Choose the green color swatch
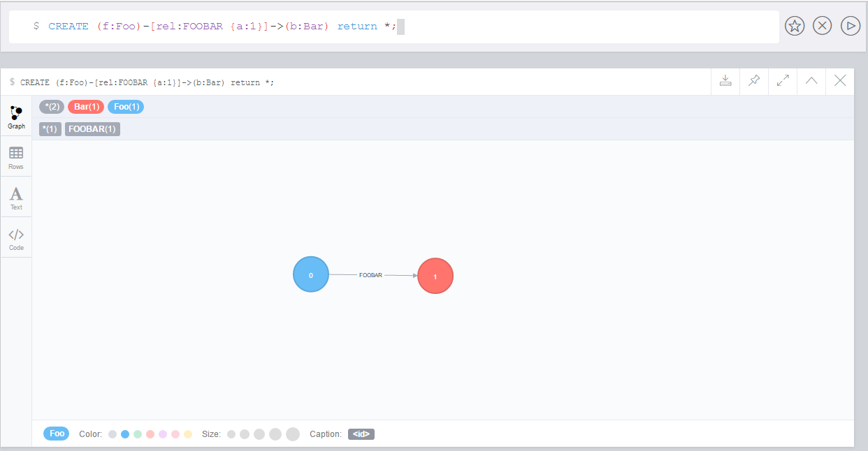This screenshot has width=868, height=451. click(x=138, y=434)
